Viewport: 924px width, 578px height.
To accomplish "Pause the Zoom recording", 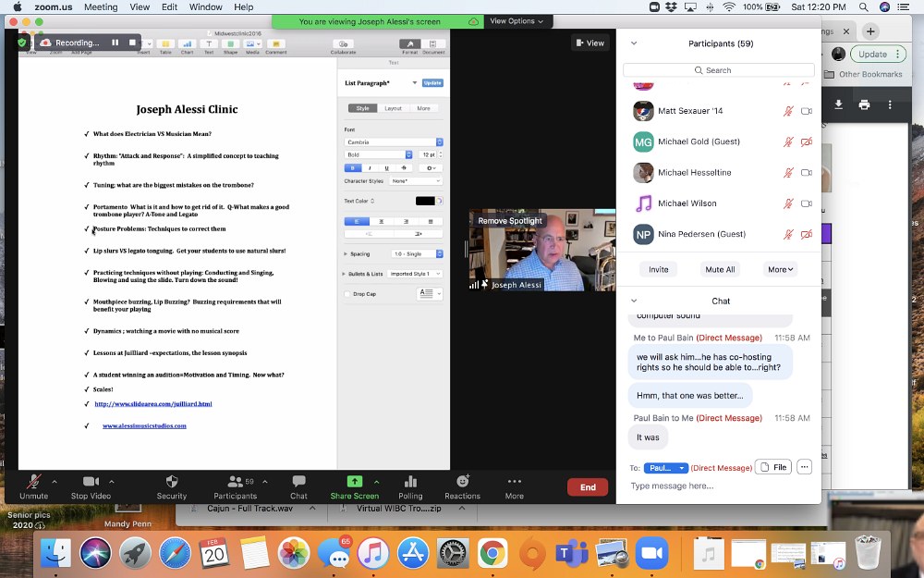I will pyautogui.click(x=115, y=43).
